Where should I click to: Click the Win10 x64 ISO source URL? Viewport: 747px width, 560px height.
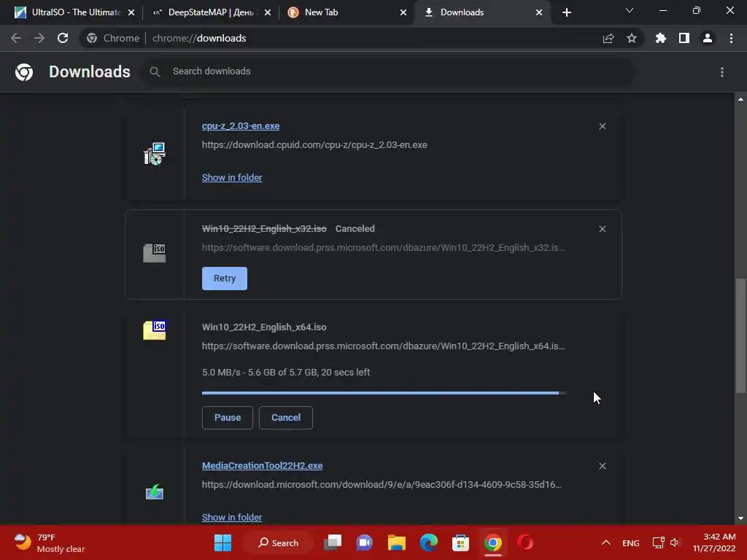[384, 346]
